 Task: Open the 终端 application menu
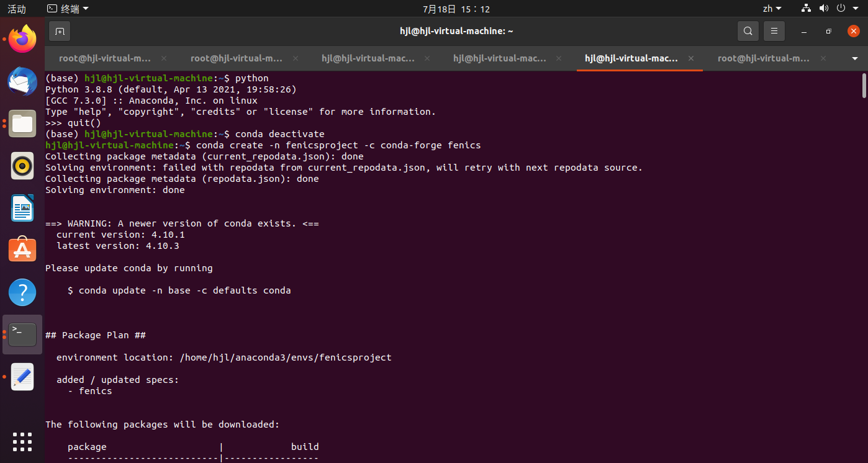(66, 8)
